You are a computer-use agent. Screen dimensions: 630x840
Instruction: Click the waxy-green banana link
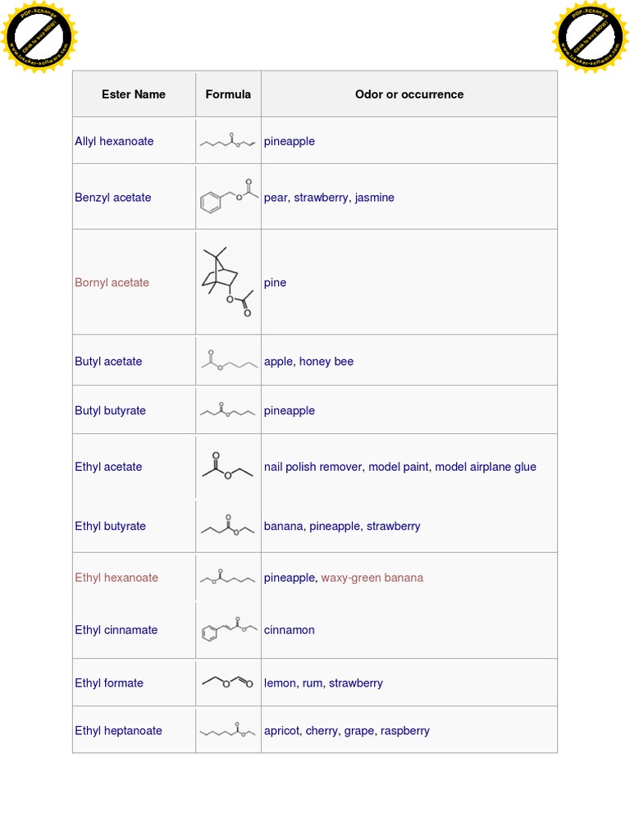coord(372,577)
